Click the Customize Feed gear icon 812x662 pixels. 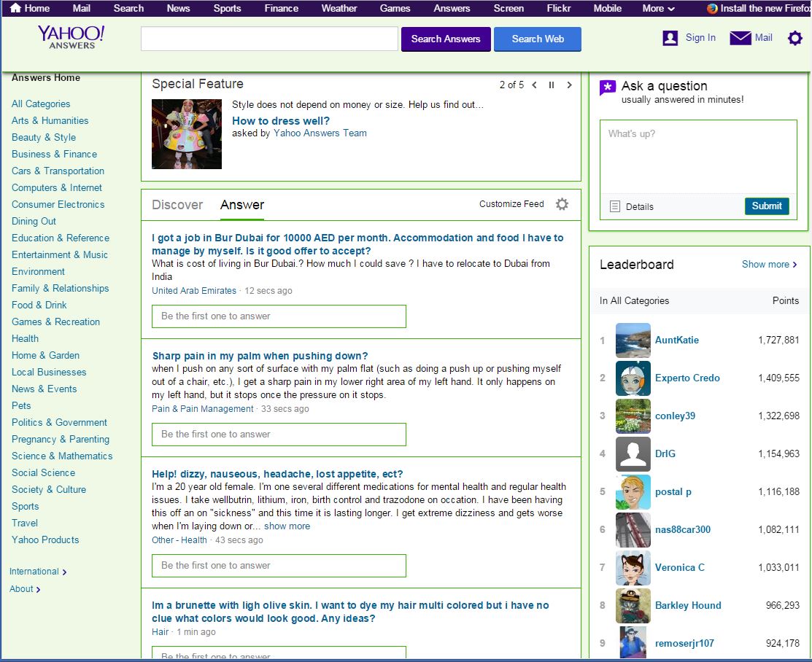pyautogui.click(x=562, y=205)
